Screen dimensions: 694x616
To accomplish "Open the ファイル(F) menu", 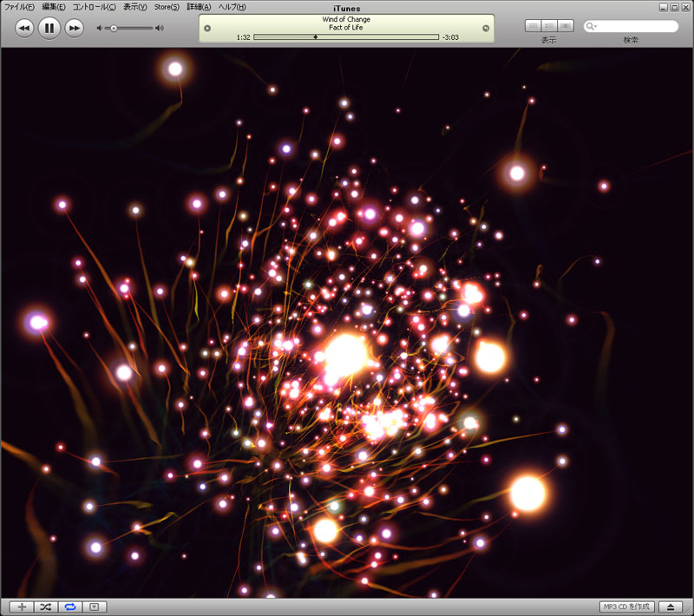I will pos(19,7).
